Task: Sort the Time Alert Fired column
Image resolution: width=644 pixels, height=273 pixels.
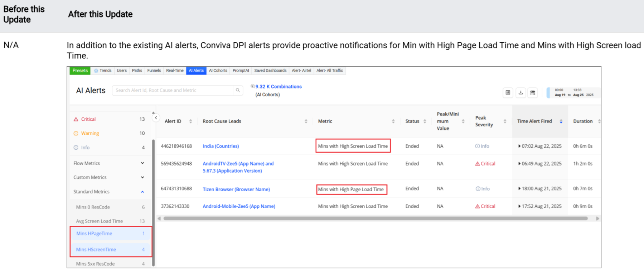Action: pyautogui.click(x=561, y=121)
